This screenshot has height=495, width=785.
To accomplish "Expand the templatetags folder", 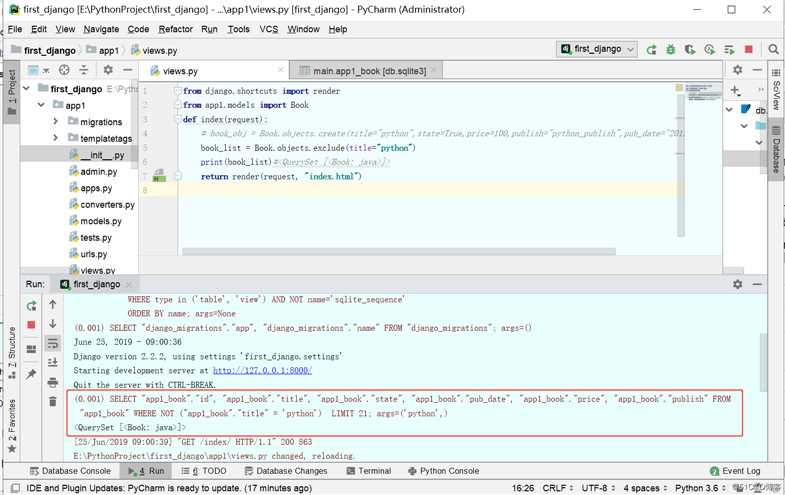I will click(56, 138).
